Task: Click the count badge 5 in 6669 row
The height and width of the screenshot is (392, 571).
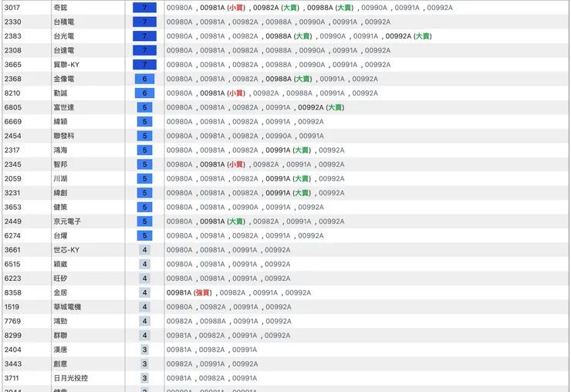Action: tap(144, 121)
